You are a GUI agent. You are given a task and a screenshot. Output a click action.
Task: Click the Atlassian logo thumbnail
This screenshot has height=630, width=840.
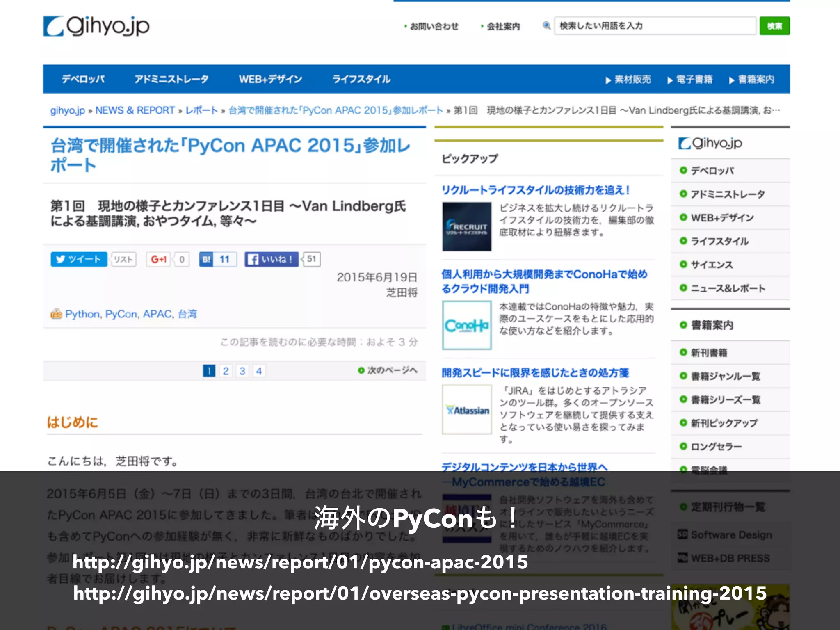tap(467, 409)
